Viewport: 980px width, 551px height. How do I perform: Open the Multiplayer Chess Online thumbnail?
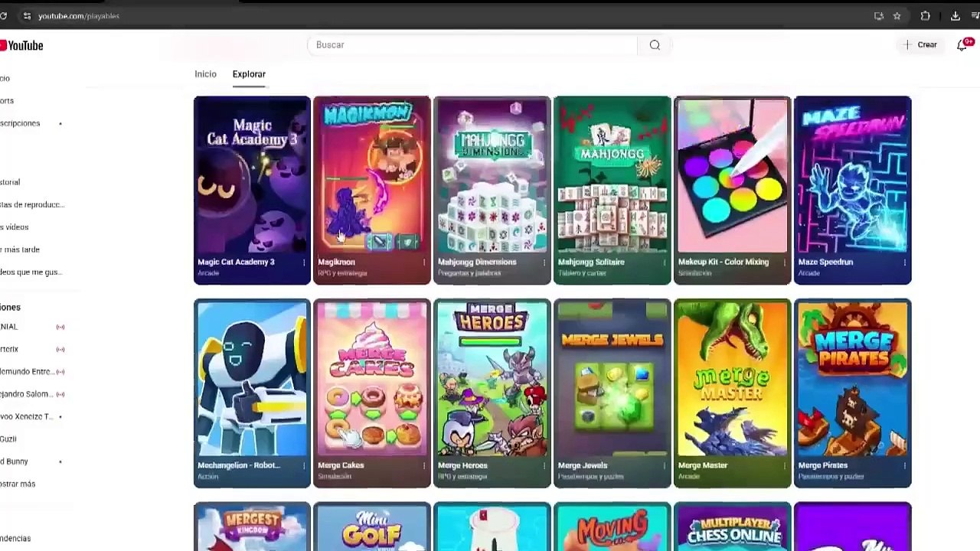[x=733, y=527]
